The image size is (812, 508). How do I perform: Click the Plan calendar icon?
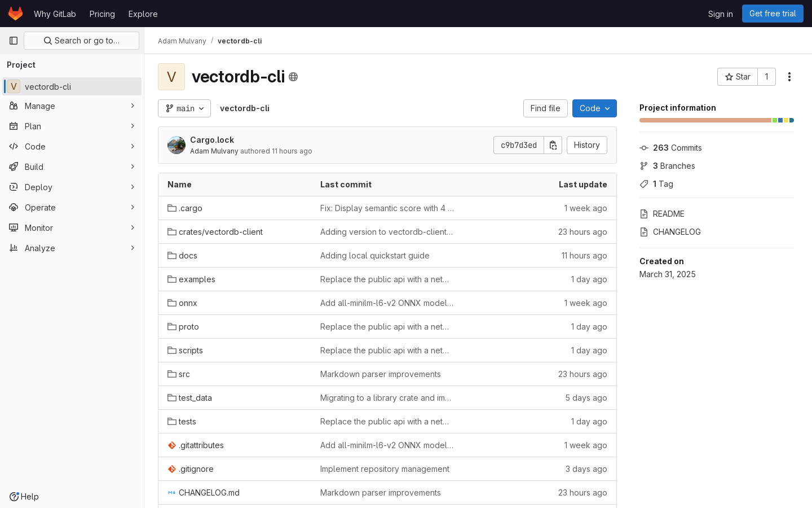[x=14, y=126]
